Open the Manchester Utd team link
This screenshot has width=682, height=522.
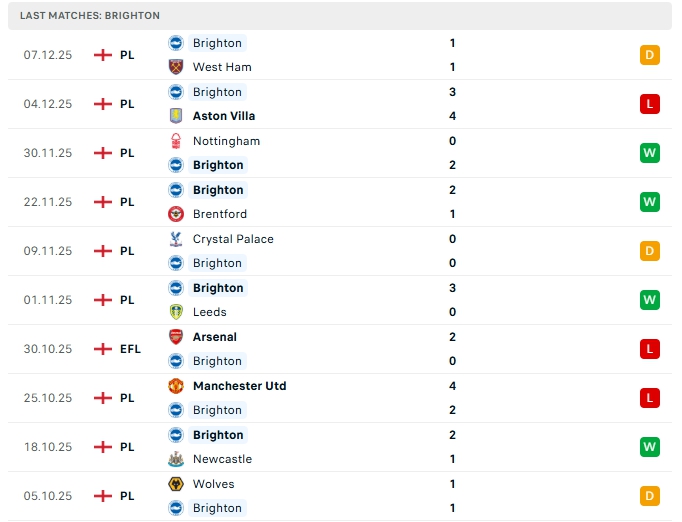point(240,386)
